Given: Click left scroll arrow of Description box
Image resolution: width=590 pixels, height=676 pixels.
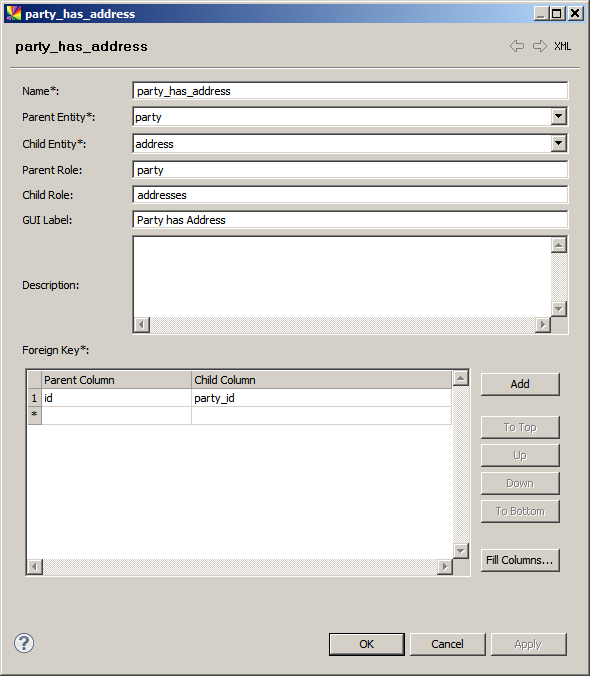Looking at the screenshot, I should [141, 325].
